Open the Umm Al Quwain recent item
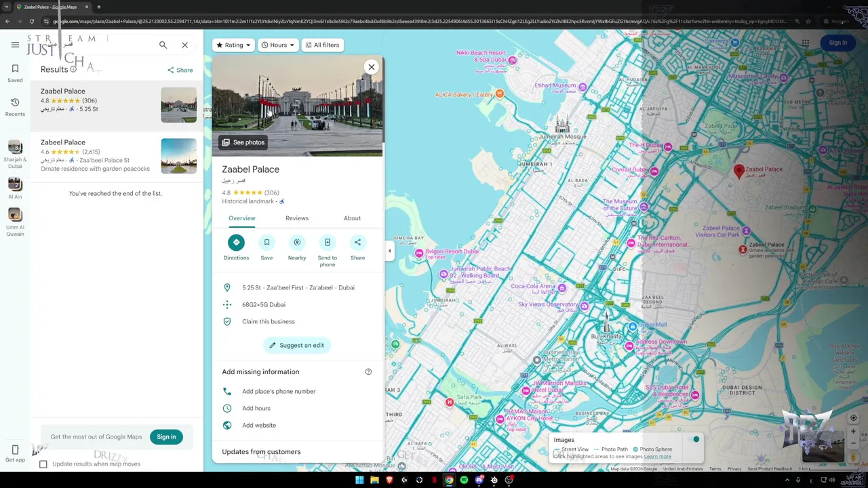 click(15, 222)
